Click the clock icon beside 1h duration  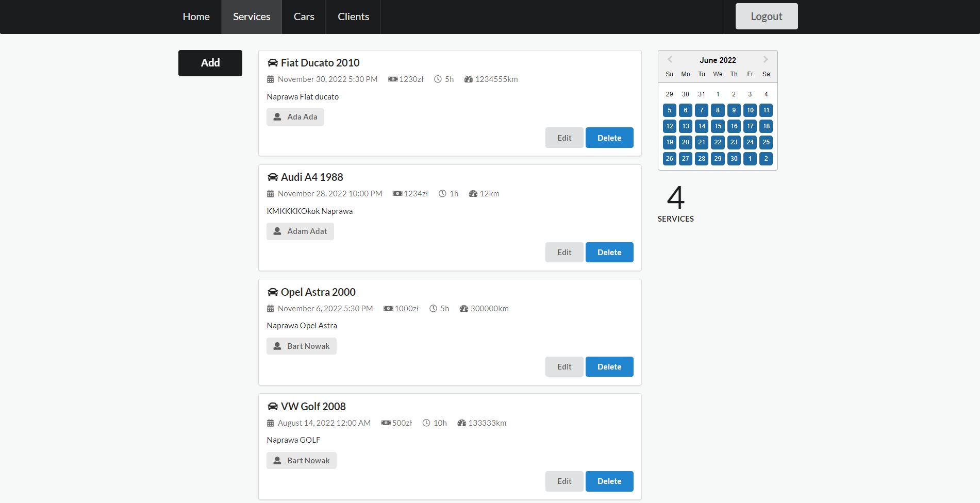(442, 194)
